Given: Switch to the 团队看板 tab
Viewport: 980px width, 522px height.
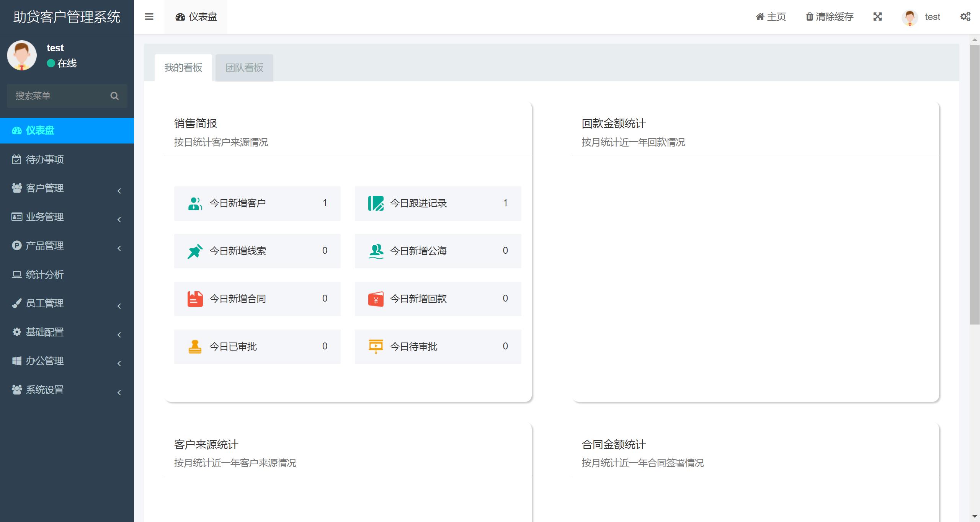Looking at the screenshot, I should pos(244,68).
